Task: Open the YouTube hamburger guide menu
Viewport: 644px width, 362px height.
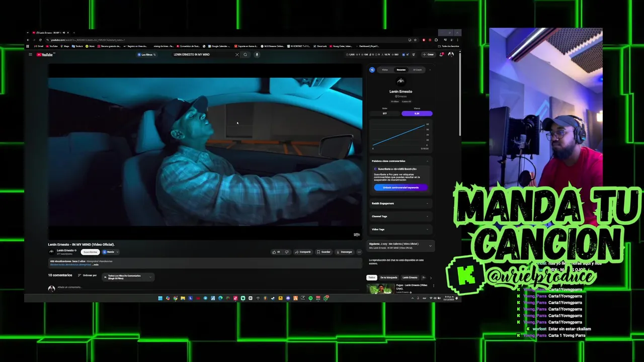Action: [30, 54]
